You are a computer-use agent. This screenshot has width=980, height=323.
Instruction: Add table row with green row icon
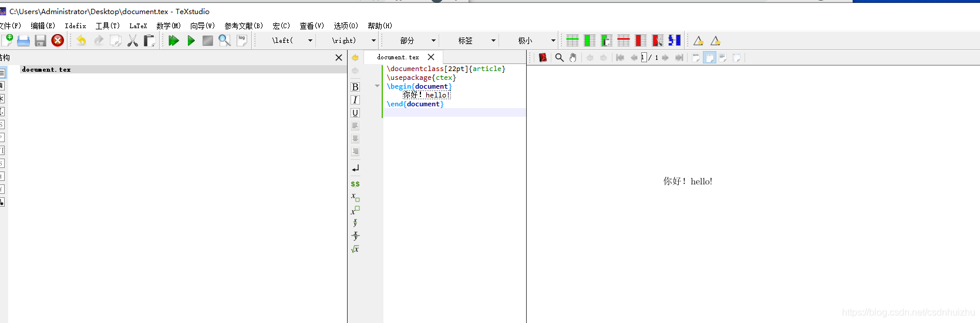(x=572, y=41)
